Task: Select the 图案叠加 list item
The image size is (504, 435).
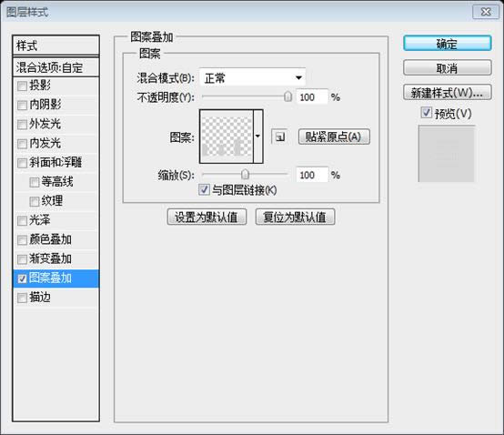Action: point(55,278)
